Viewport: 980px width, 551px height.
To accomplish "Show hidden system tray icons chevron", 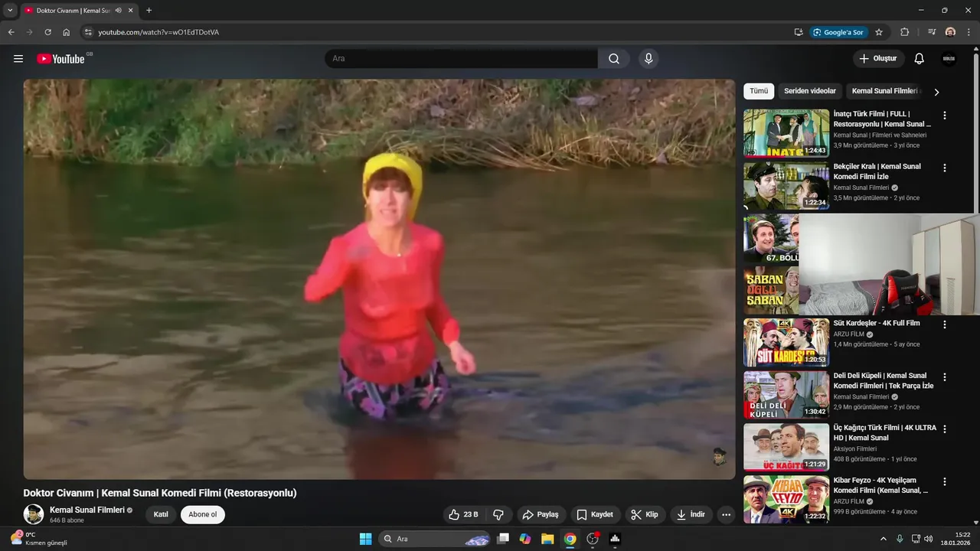I will (x=883, y=539).
